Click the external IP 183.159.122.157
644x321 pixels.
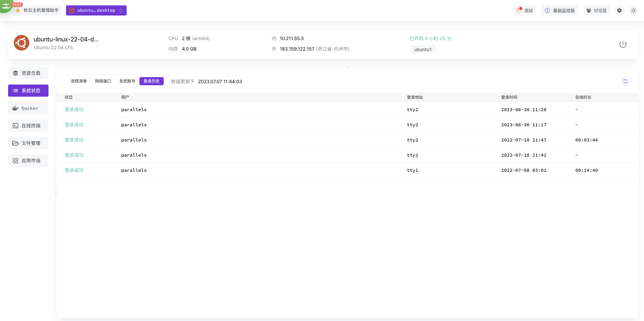[x=297, y=49]
